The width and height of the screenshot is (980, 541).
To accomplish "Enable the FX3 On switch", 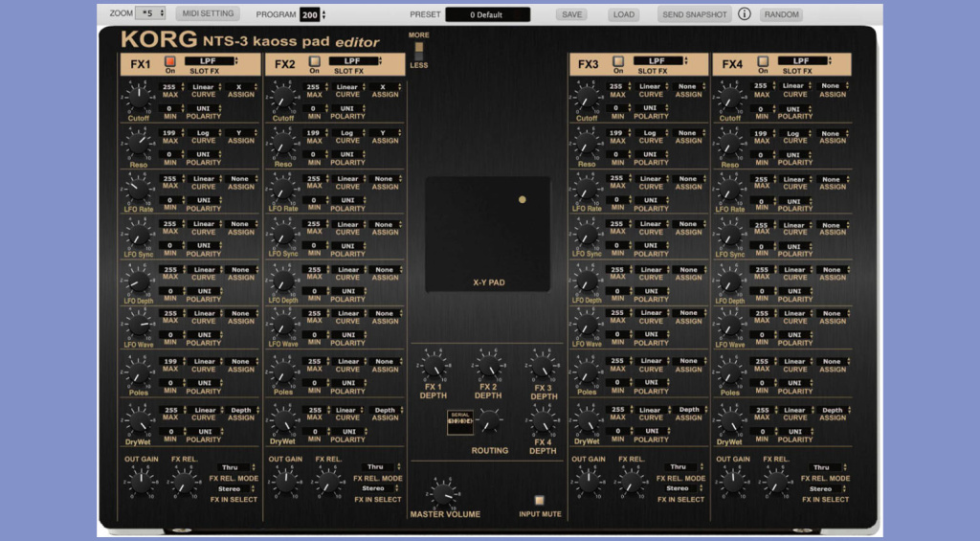I will [x=618, y=61].
